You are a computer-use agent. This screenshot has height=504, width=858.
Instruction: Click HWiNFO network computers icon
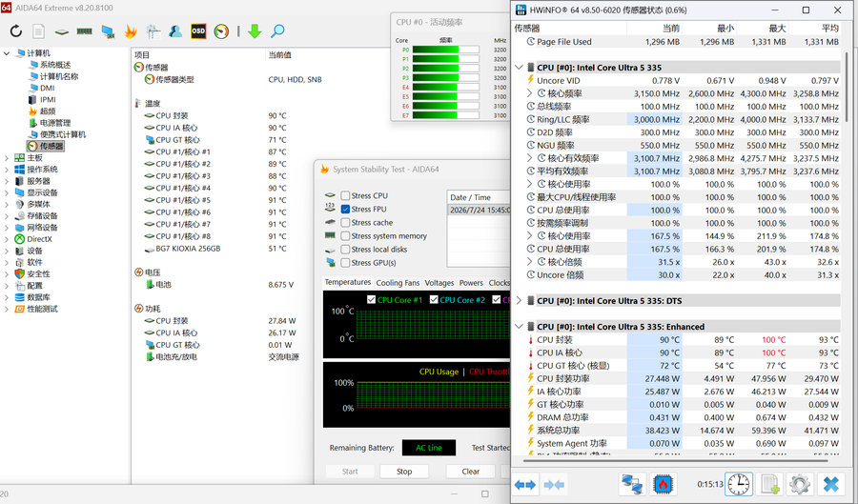tap(632, 484)
